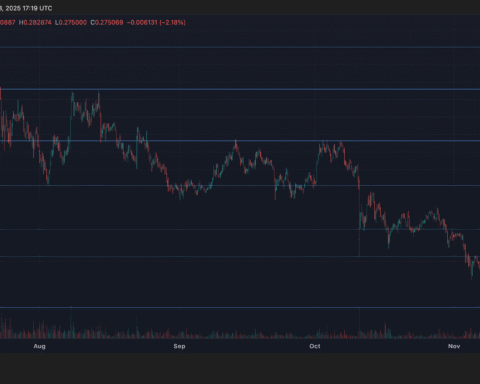This screenshot has width=480, height=384.
Task: Click the close value C0.275069
Action: click(107, 22)
